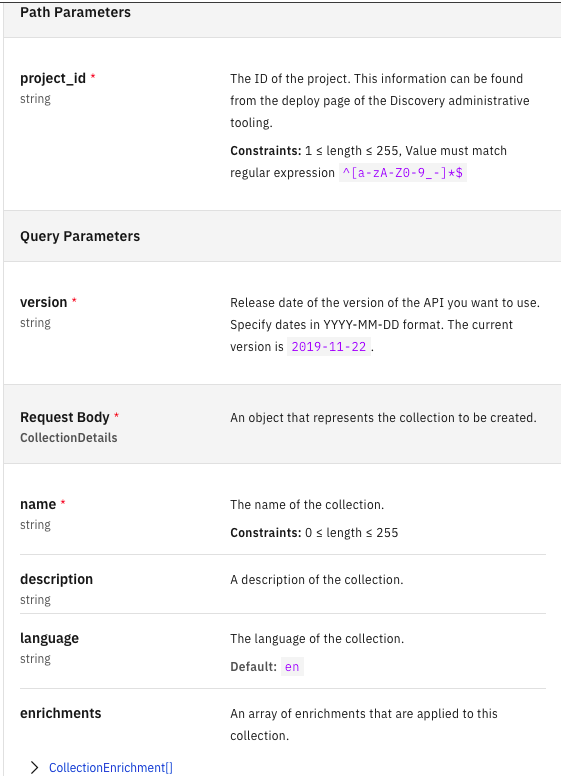Image resolution: width=561 pixels, height=776 pixels.
Task: Click the red asterisk next to version
Action: (74, 300)
